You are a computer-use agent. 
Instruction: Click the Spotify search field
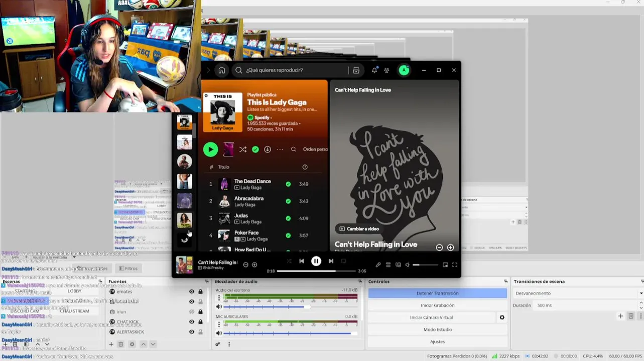coord(296,70)
